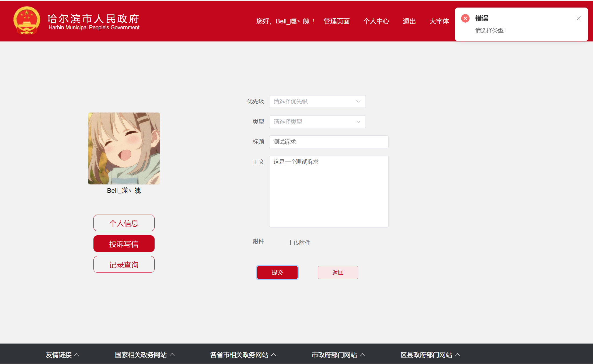Image resolution: width=593 pixels, height=364 pixels.
Task: Expand 各省市相关政务网站 footer links
Action: (239, 355)
